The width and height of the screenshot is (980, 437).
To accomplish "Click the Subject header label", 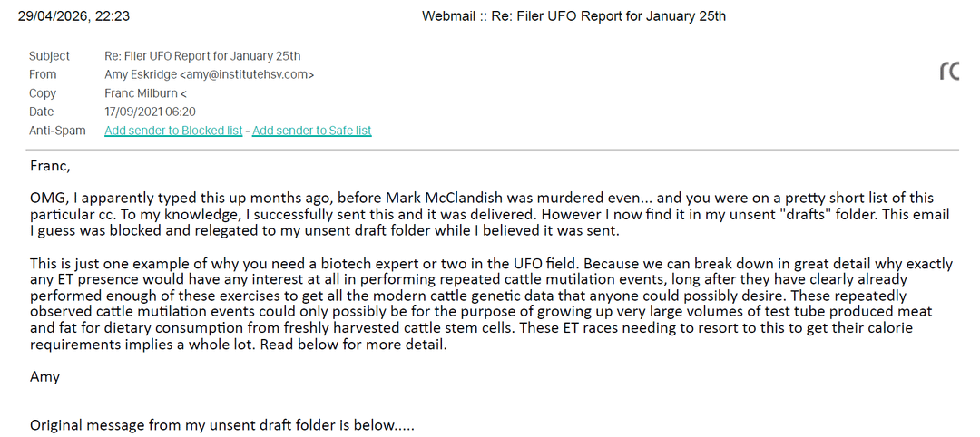I will (49, 56).
